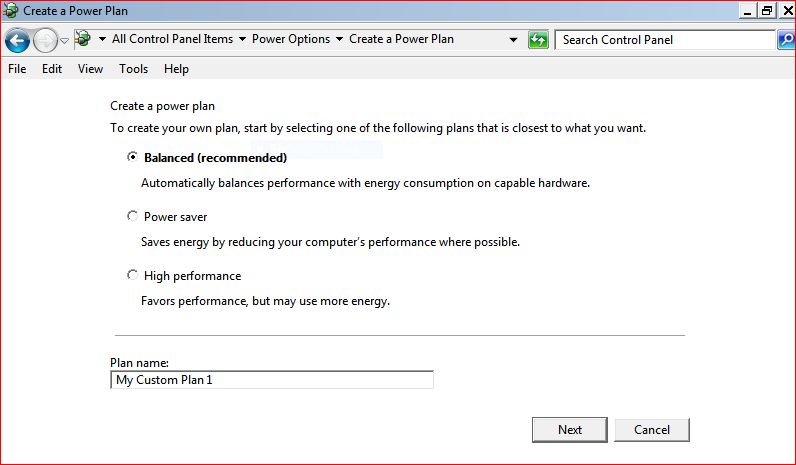
Task: Select the Balanced (recommended) radio button
Action: 132,157
